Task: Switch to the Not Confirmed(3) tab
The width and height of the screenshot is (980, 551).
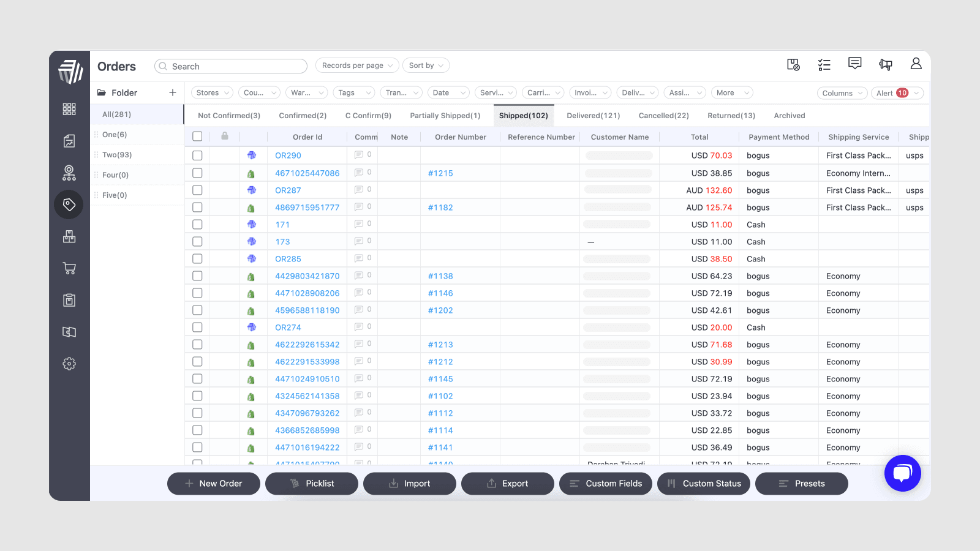Action: tap(229, 116)
